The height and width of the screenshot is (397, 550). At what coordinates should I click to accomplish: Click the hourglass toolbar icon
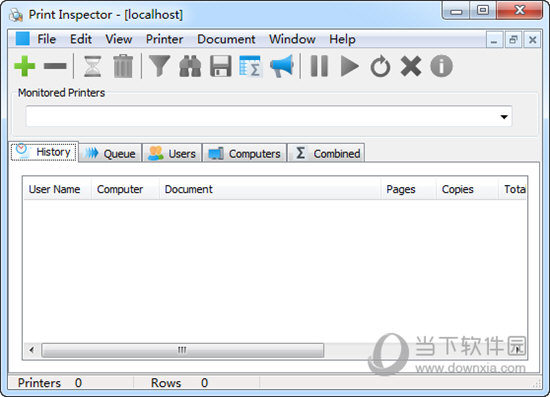tap(93, 66)
